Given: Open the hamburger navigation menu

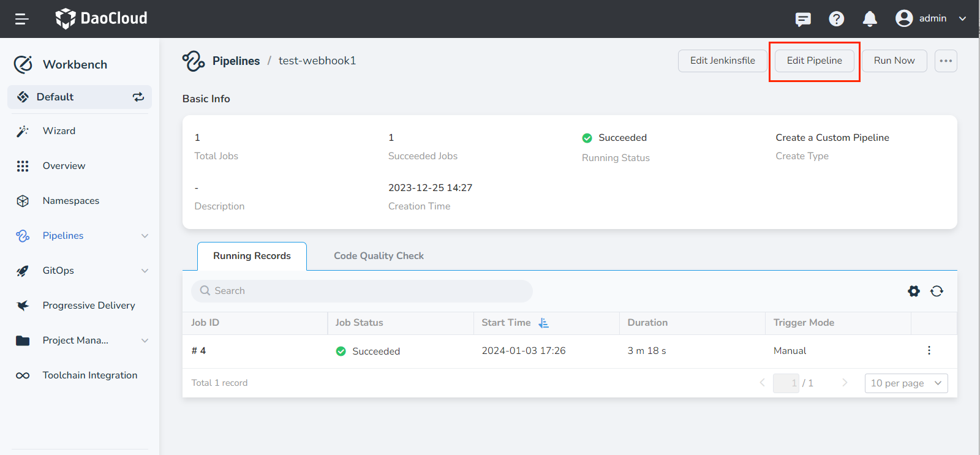Looking at the screenshot, I should point(22,19).
